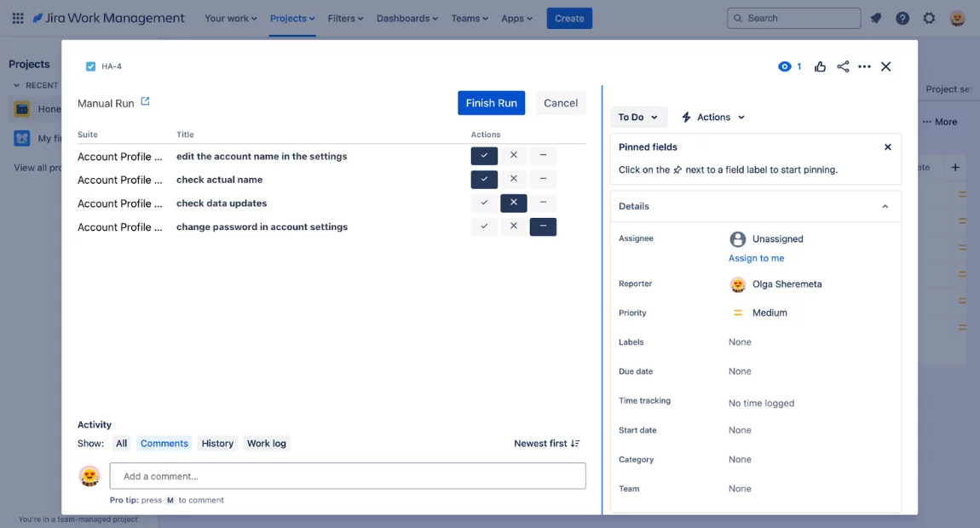Screen dimensions: 980x528
Task: Click the share issue icon
Action: pyautogui.click(x=843, y=66)
